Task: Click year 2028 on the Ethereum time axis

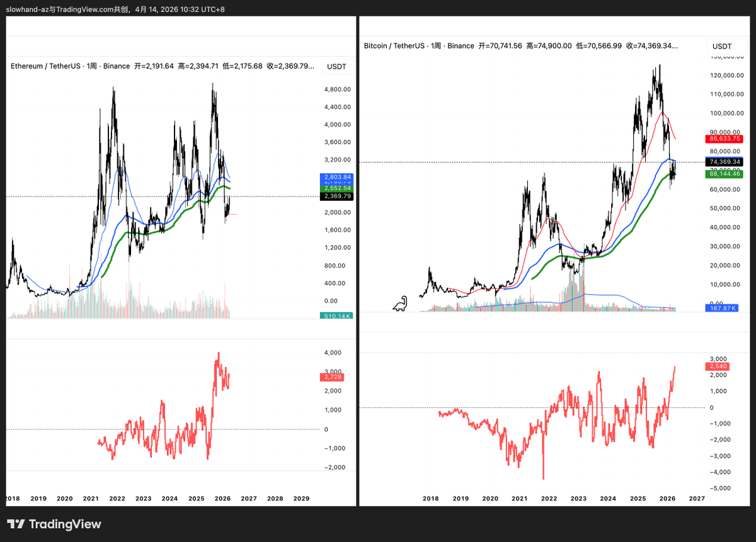Action: click(275, 499)
